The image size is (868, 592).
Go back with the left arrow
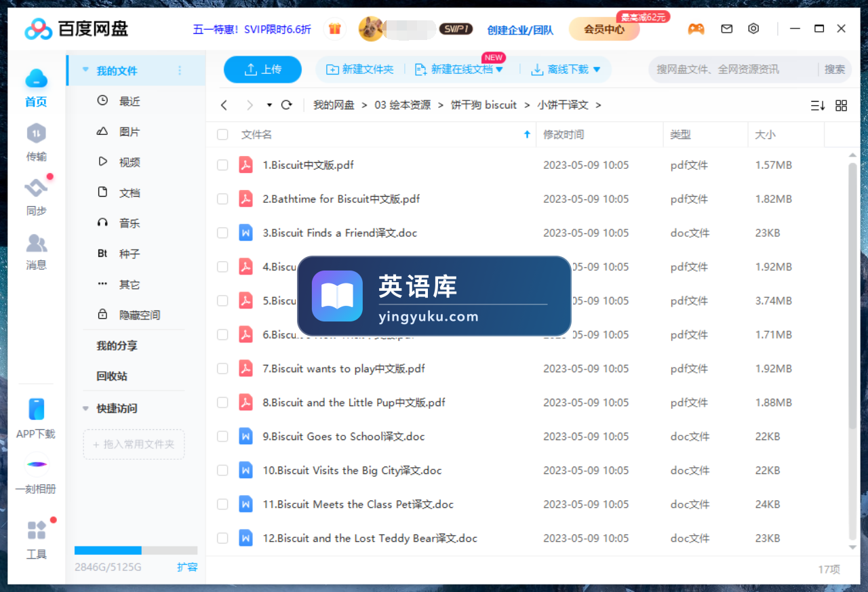(224, 105)
